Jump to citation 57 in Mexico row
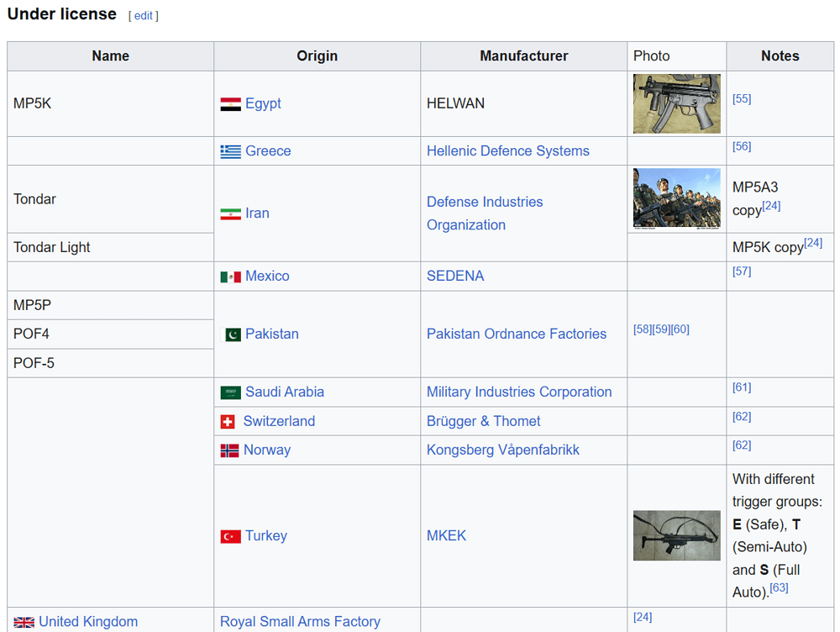840x632 pixels. pyautogui.click(x=742, y=271)
